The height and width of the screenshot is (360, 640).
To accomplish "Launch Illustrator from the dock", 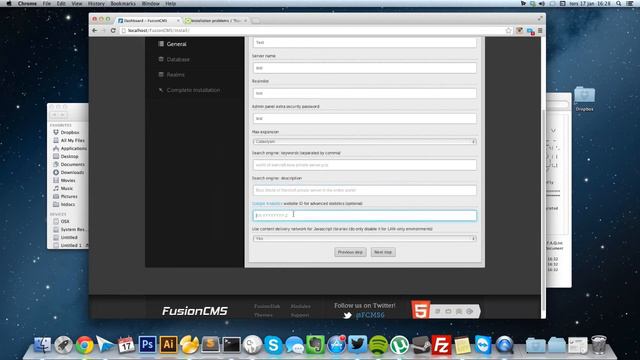I will coord(168,345).
